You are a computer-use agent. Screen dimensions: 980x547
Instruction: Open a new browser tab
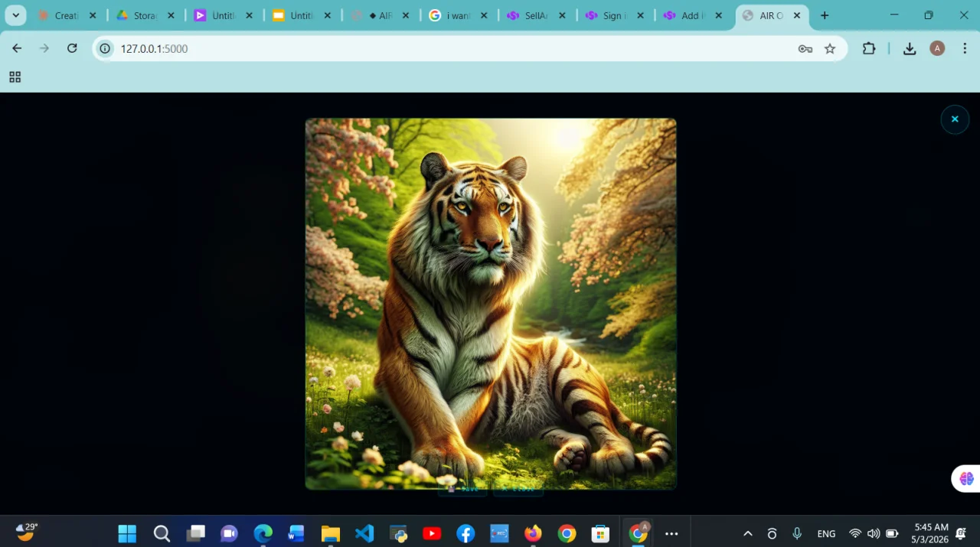point(825,15)
